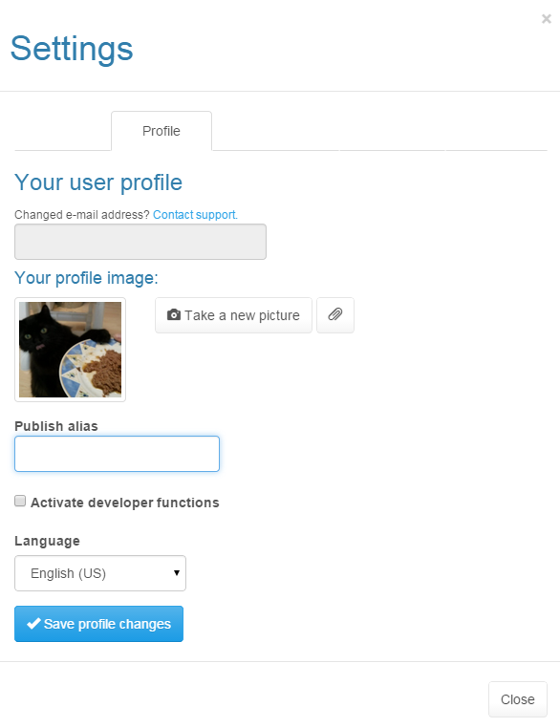
Task: Click the Language dropdown arrow
Action: [x=177, y=573]
